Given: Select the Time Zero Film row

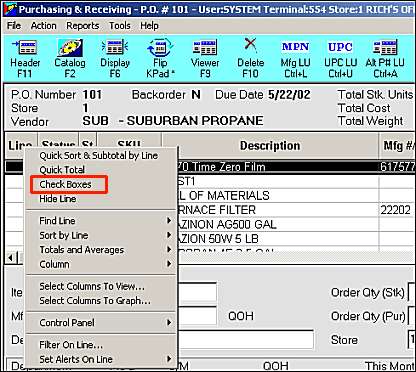Looking at the screenshot, I should [296, 167].
